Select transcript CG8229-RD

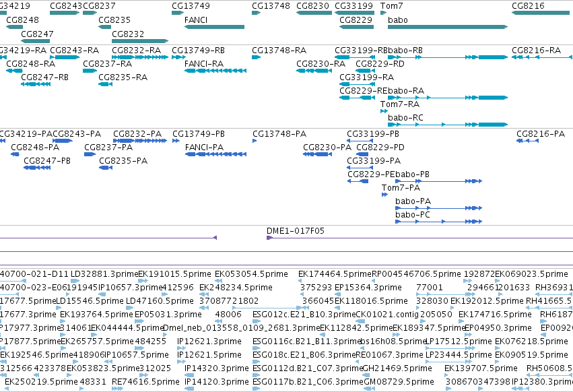click(380, 64)
